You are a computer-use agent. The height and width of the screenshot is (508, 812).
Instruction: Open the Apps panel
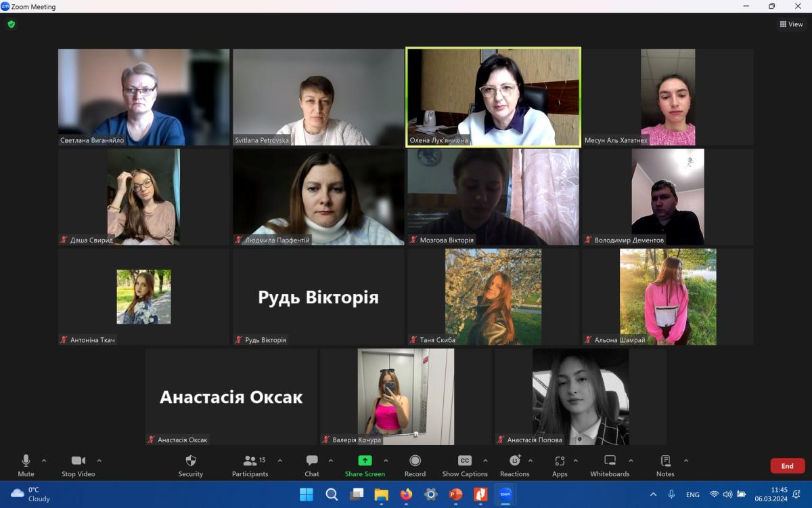(x=560, y=465)
